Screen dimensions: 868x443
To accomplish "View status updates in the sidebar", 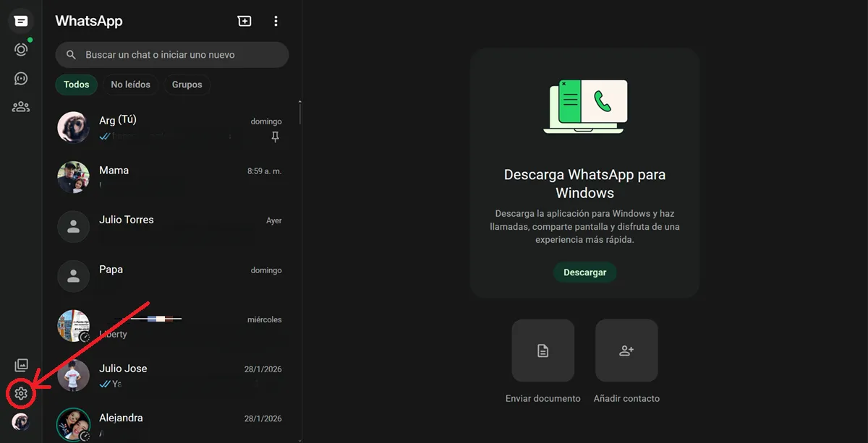I will point(20,49).
